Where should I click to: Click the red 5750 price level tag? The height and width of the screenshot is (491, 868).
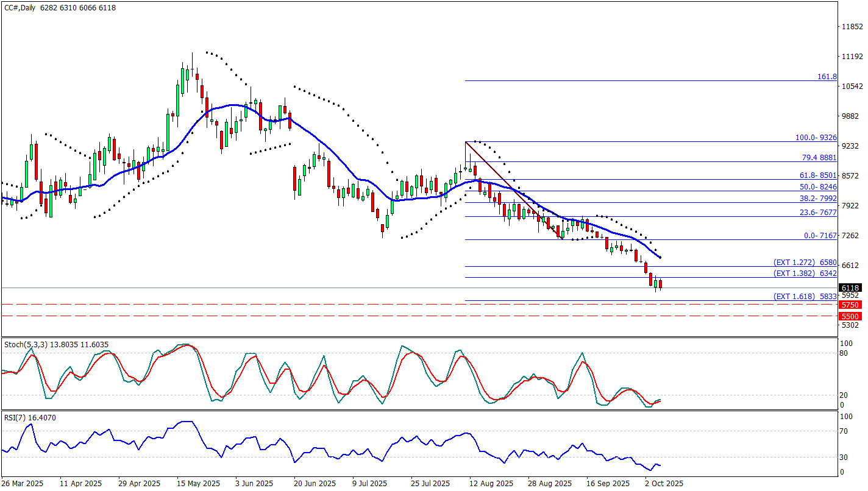click(x=849, y=305)
